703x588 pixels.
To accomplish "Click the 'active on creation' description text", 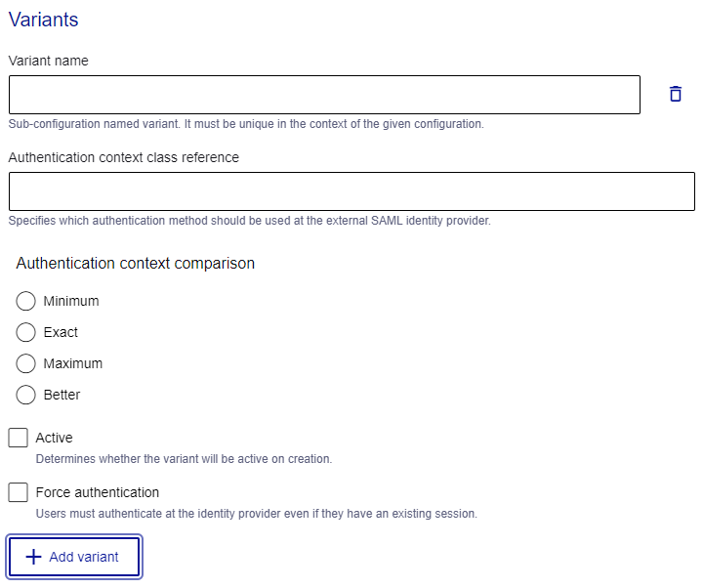I will point(184,459).
